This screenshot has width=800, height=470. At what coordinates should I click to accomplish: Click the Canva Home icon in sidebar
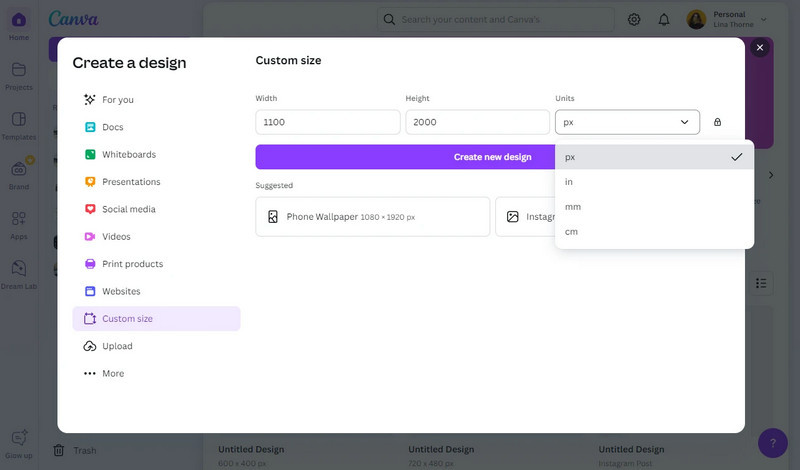(x=18, y=21)
